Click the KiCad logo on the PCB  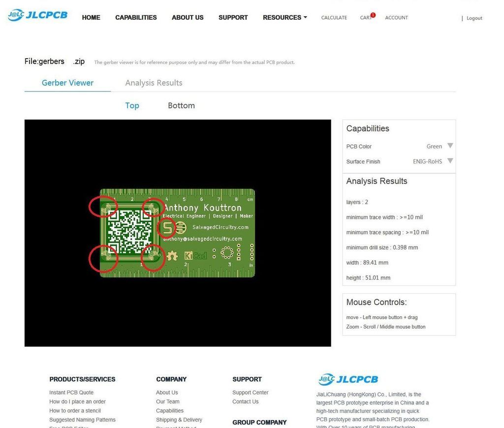tap(195, 256)
